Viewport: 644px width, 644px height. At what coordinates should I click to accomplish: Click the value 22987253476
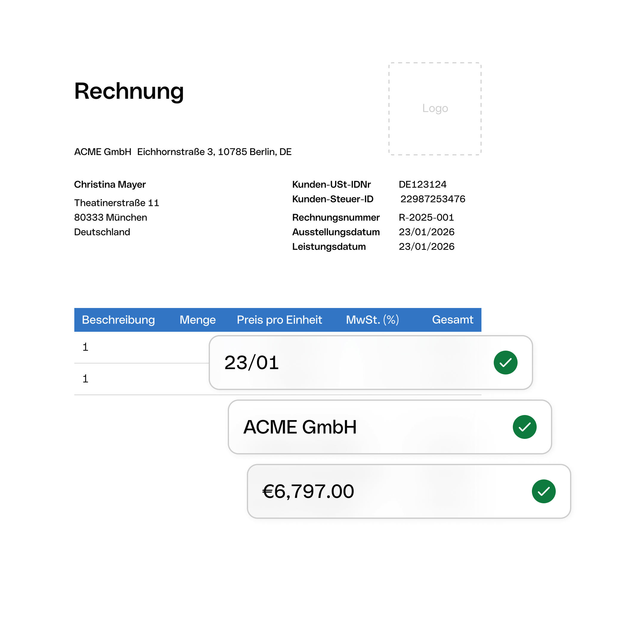[x=433, y=199]
